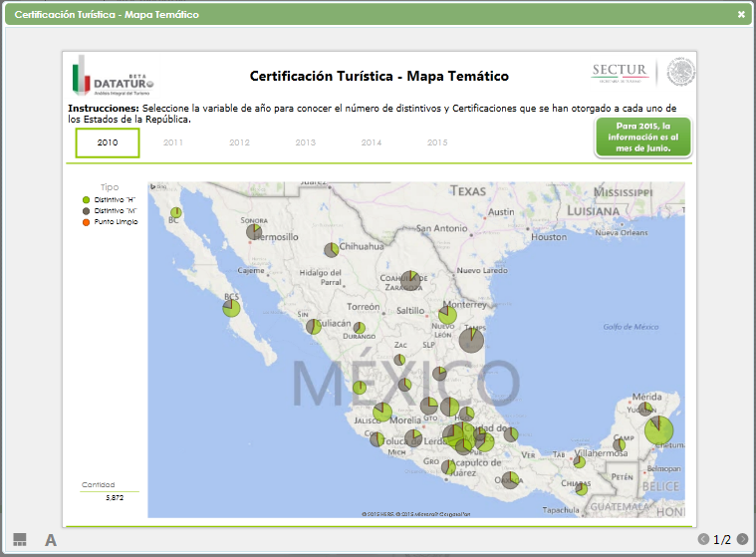Switch to the 2012 year tab

coord(239,143)
